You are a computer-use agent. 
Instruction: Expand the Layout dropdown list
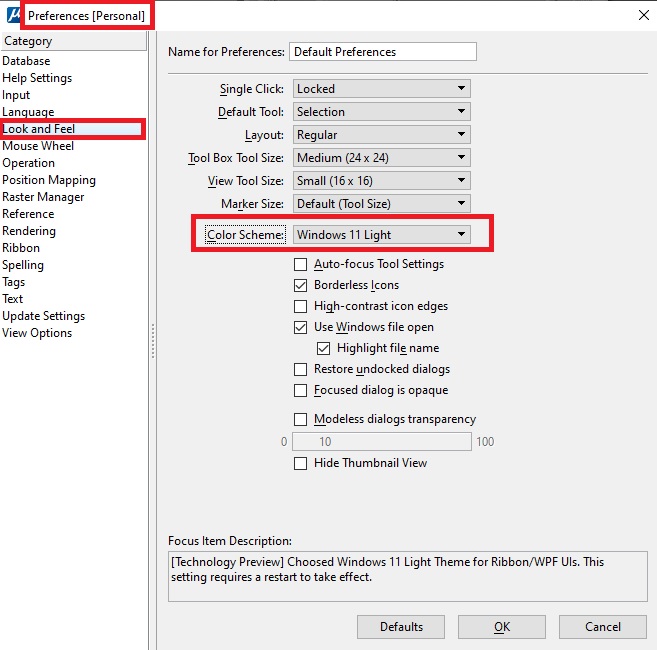click(x=382, y=135)
